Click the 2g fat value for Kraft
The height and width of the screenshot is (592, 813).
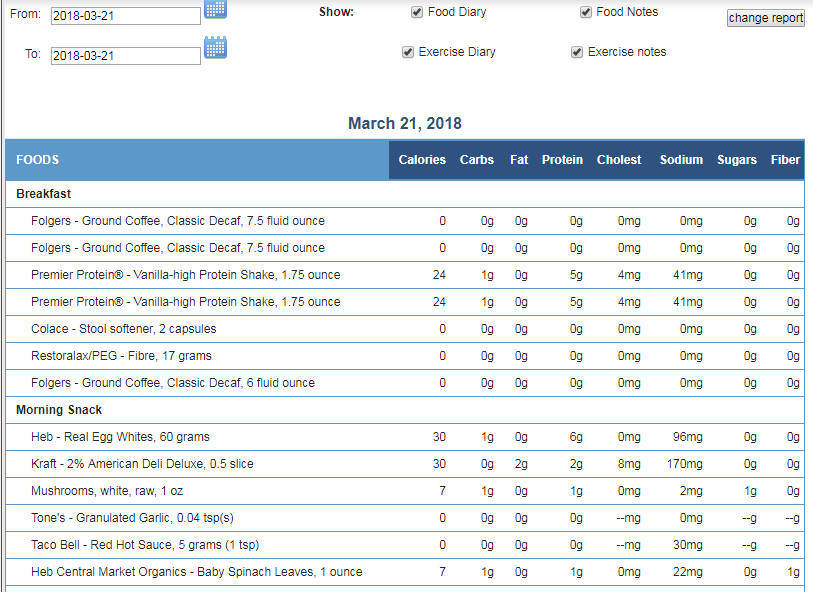point(521,464)
